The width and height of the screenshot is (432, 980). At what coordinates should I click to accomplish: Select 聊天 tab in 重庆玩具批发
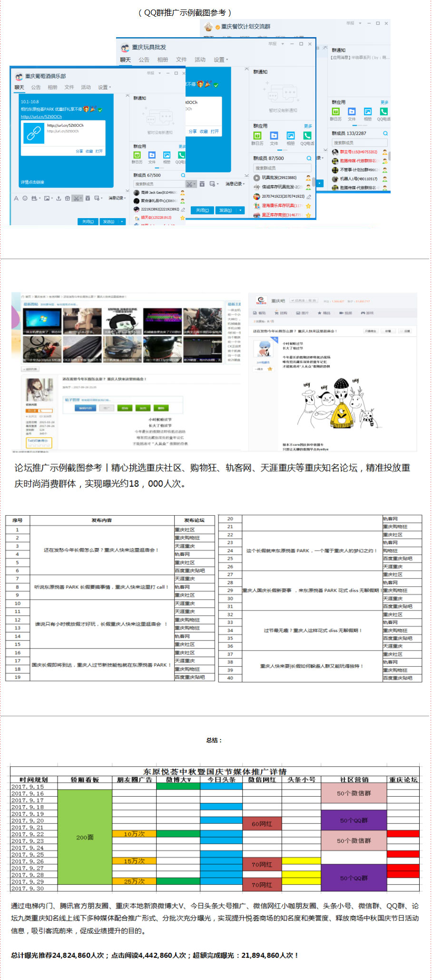pos(125,60)
